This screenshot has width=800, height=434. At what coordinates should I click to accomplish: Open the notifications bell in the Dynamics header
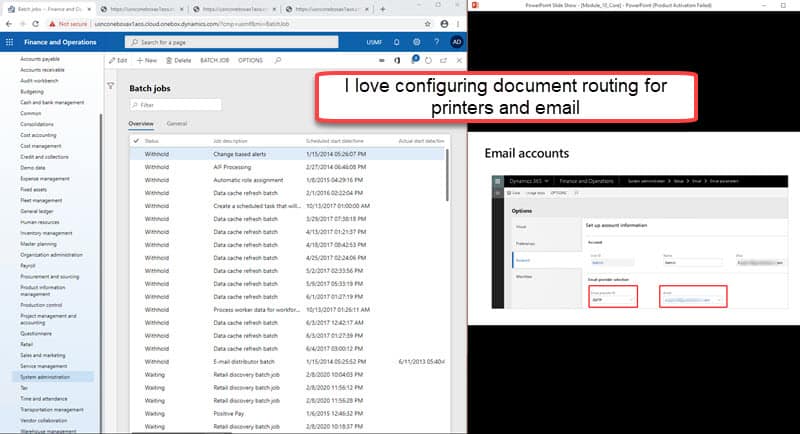coord(396,42)
